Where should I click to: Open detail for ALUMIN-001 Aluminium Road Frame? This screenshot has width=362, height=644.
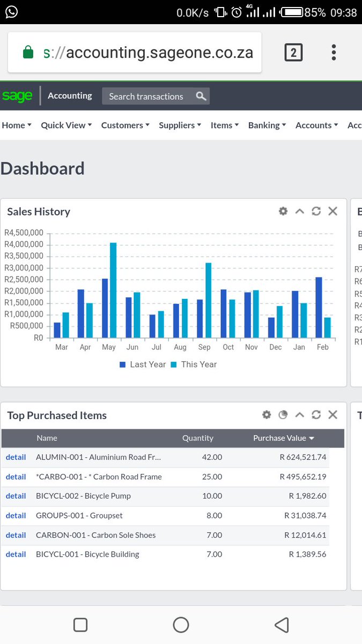click(16, 457)
